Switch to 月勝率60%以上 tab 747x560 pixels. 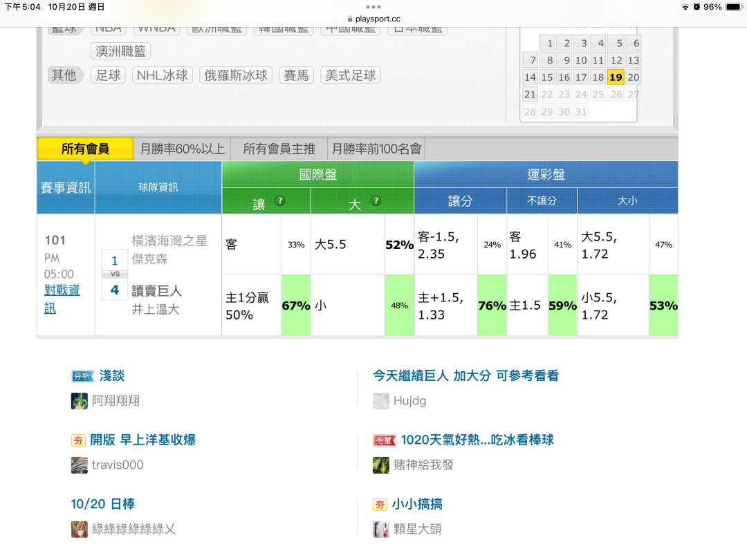click(x=182, y=149)
